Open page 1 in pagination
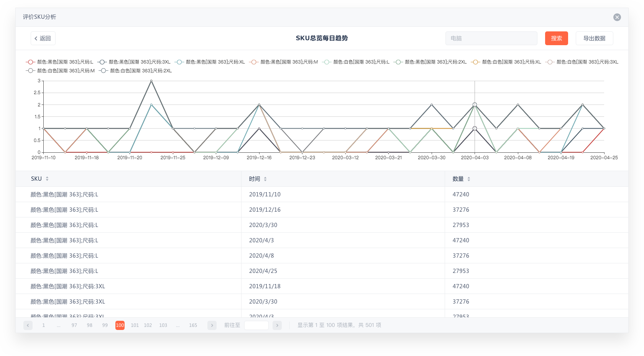This screenshot has height=356, width=644. click(43, 325)
